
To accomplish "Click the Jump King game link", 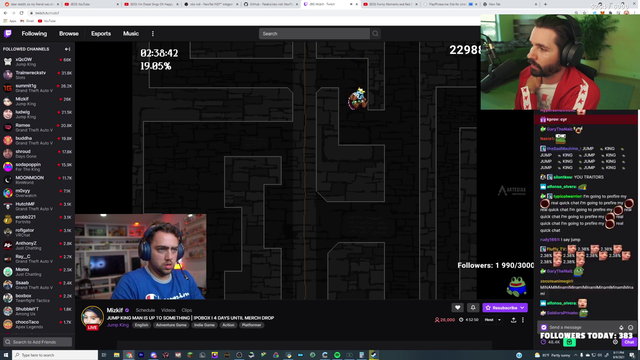I will [118, 325].
